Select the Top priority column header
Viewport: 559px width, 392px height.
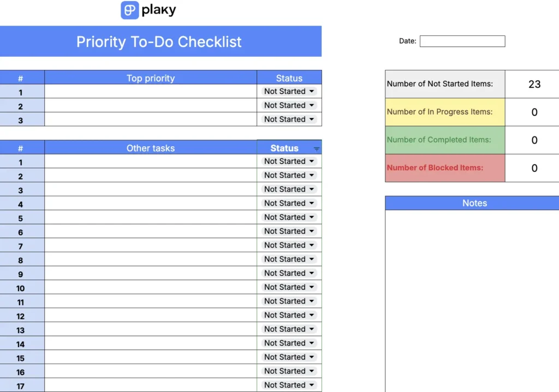(x=151, y=78)
